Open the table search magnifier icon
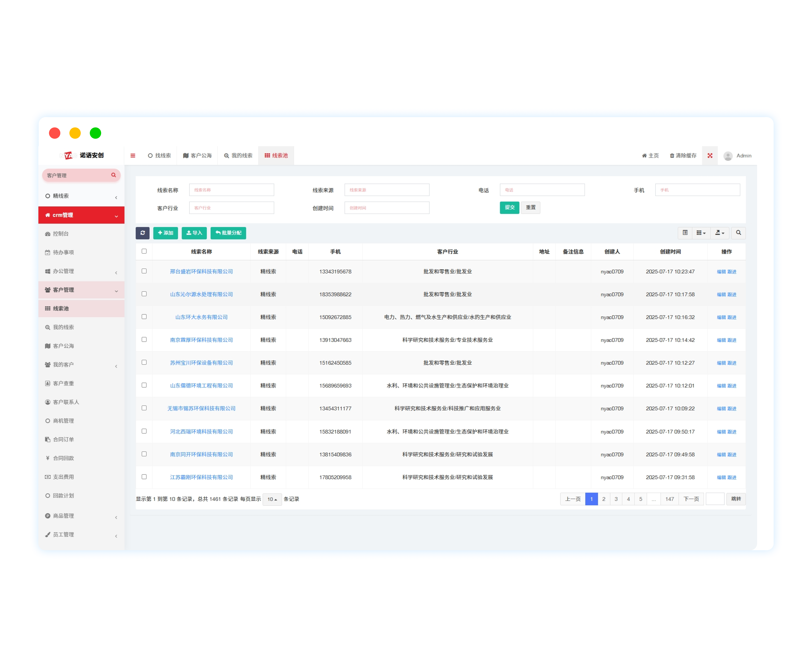The image size is (812, 667). tap(738, 233)
